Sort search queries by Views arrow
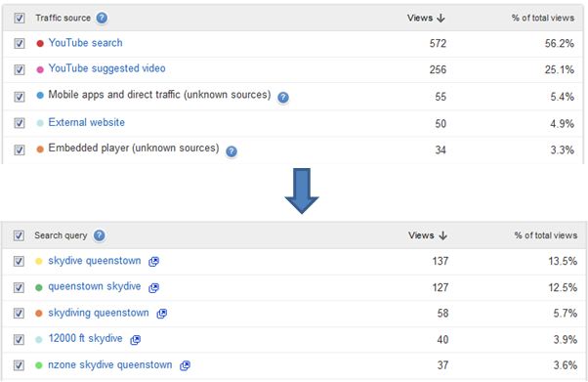Viewport: 588px width, 382px height. coord(442,235)
